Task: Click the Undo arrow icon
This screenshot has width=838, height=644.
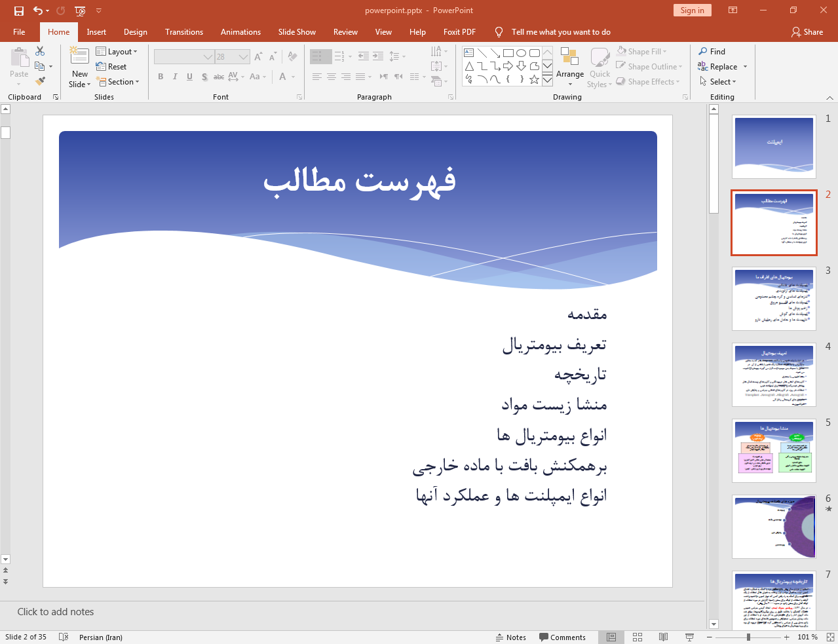Action: [38, 10]
